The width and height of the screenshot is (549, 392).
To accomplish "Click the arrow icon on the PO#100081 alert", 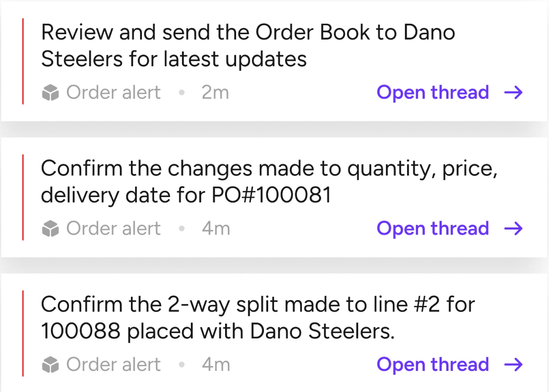I will pos(514,229).
